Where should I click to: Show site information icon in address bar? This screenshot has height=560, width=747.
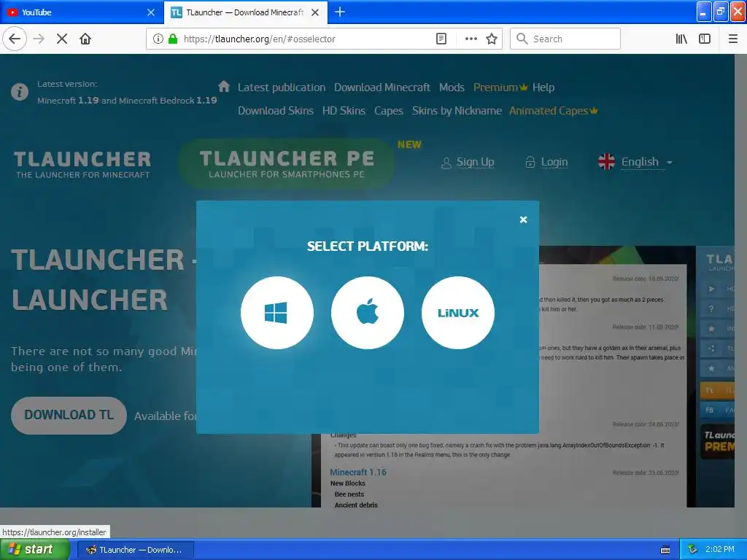pyautogui.click(x=158, y=39)
